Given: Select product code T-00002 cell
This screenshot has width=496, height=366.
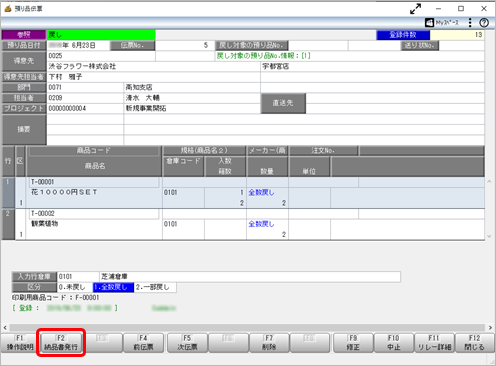Looking at the screenshot, I should (94, 213).
